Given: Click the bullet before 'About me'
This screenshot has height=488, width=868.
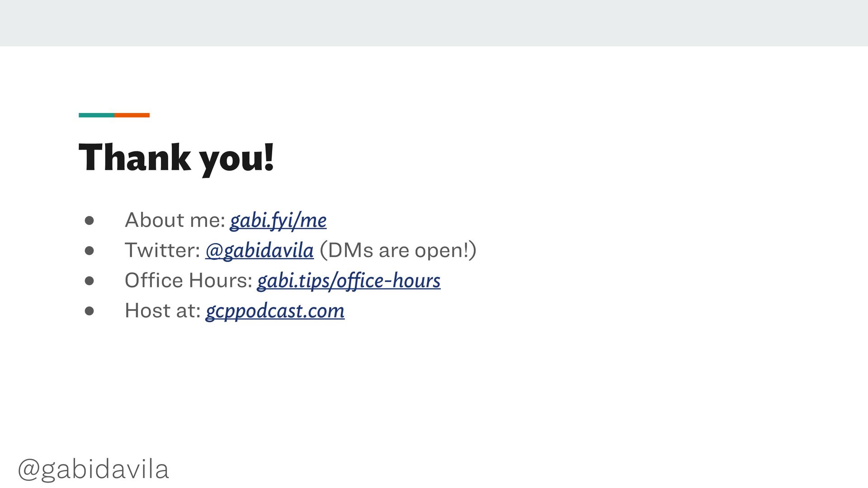Looking at the screenshot, I should click(x=89, y=221).
